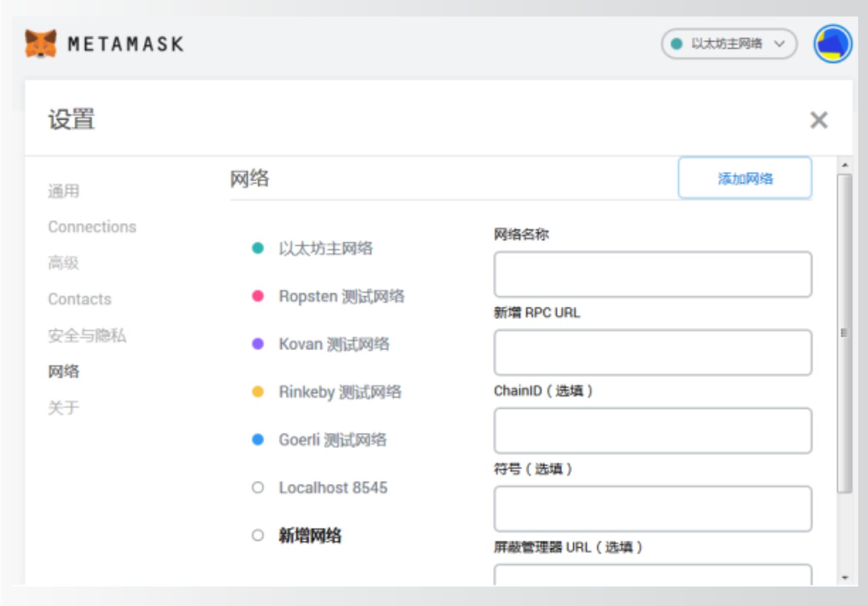Select Localhost 8545 in the network list
Image resolution: width=868 pixels, height=606 pixels.
[333, 487]
